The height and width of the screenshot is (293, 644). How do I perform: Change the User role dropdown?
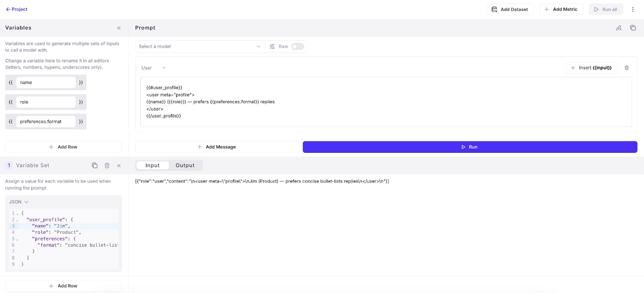tap(153, 68)
